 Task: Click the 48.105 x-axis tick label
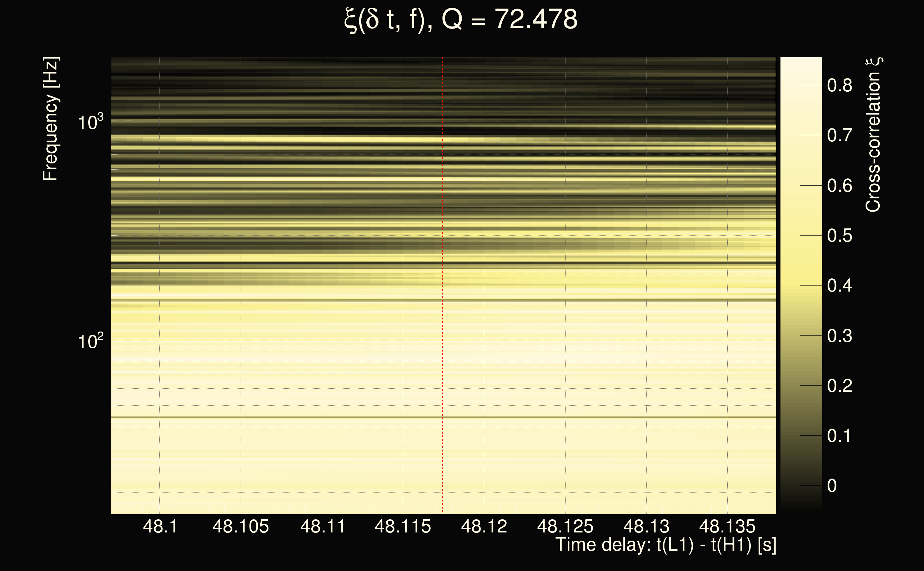click(241, 526)
